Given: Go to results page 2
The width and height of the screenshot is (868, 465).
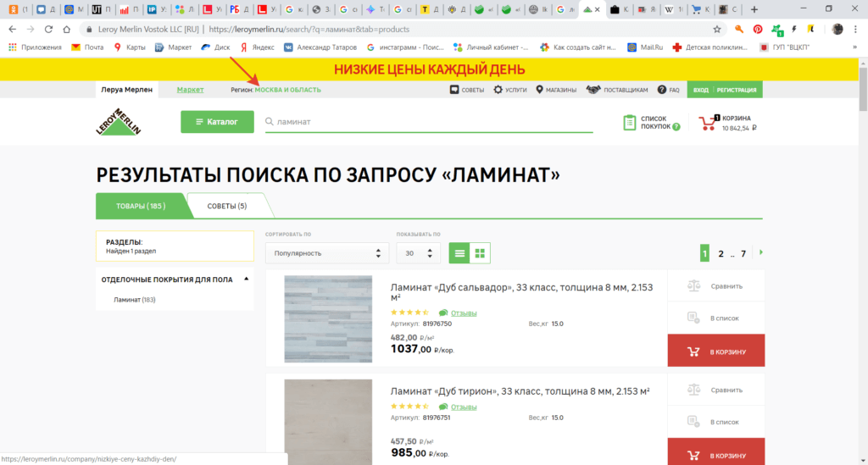Looking at the screenshot, I should pyautogui.click(x=721, y=253).
